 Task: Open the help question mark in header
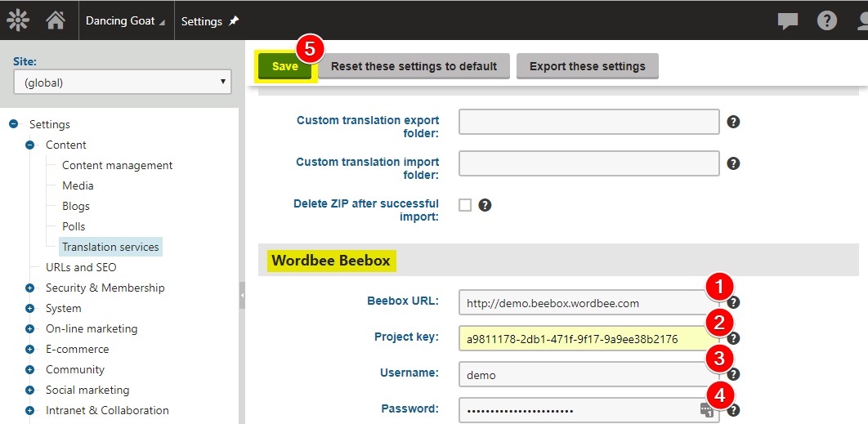[827, 21]
